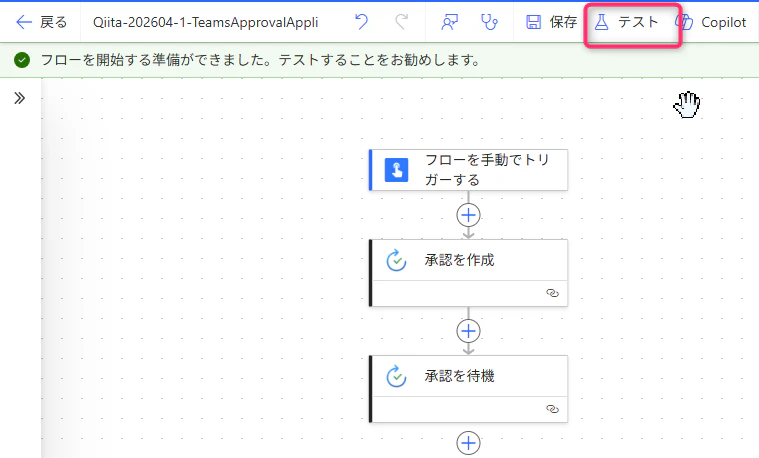
Task: Insert a step after 承認を作成
Action: coord(468,331)
